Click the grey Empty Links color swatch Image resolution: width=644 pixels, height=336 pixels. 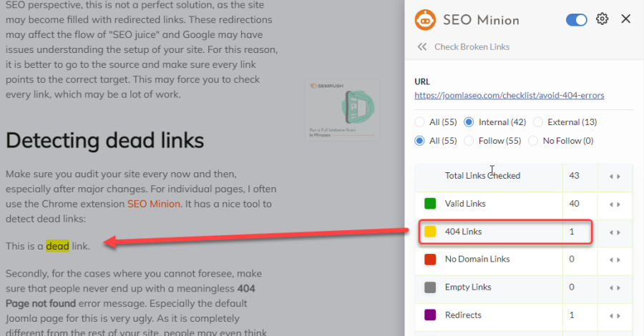coord(430,287)
